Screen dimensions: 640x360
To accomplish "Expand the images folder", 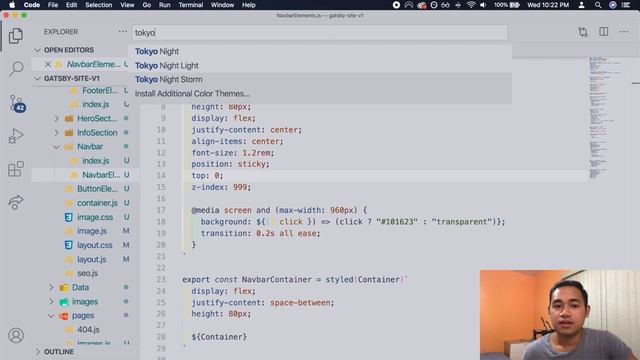I will [x=51, y=302].
